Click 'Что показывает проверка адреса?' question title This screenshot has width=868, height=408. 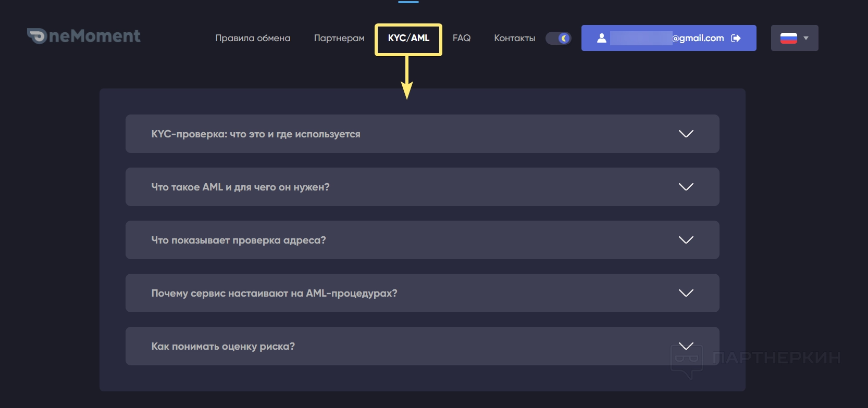pos(239,240)
